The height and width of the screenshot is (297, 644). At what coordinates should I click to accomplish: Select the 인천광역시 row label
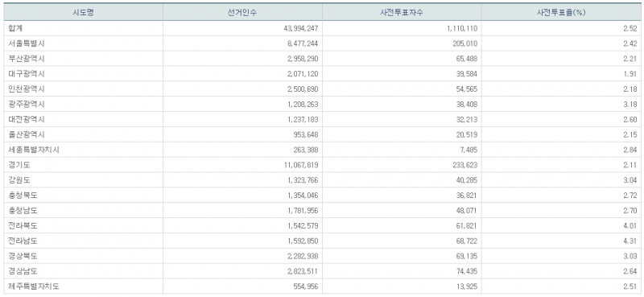[27, 89]
